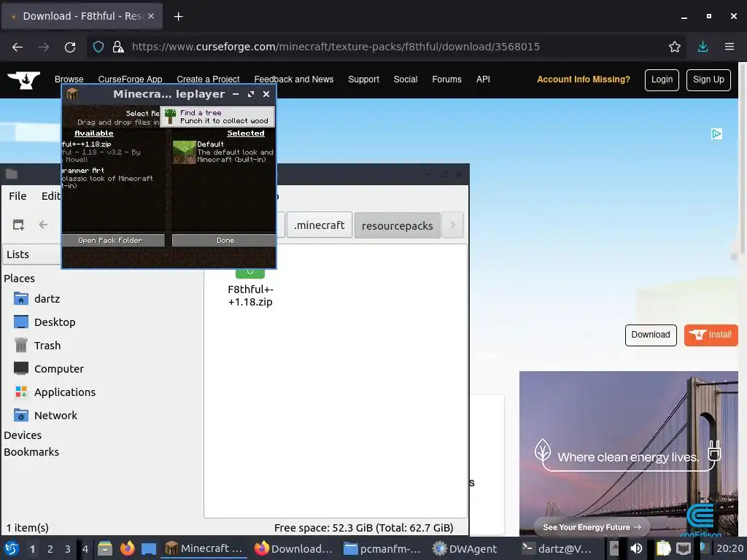The image size is (747, 560).
Task: Open a new browser tab
Action: point(178,17)
